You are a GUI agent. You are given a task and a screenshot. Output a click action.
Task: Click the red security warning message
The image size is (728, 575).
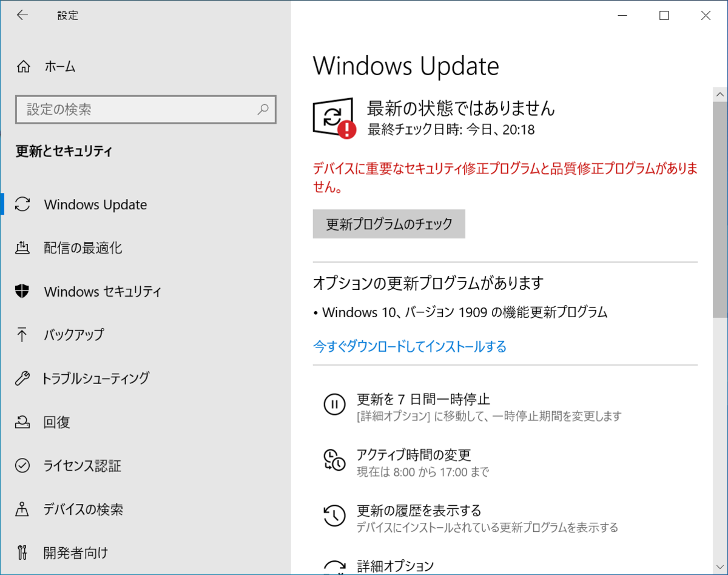coord(505,178)
